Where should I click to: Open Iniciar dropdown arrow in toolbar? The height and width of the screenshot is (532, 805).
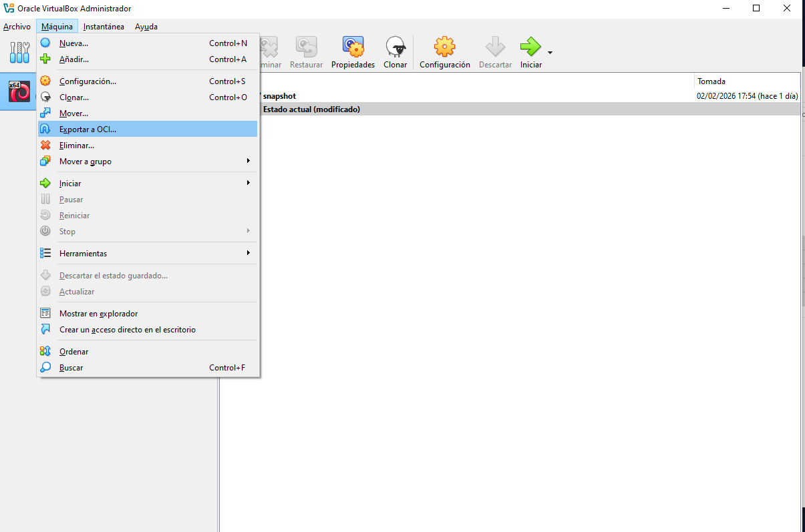pyautogui.click(x=550, y=52)
